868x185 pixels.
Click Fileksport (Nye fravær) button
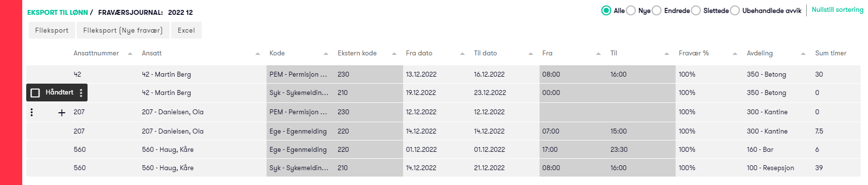(123, 30)
